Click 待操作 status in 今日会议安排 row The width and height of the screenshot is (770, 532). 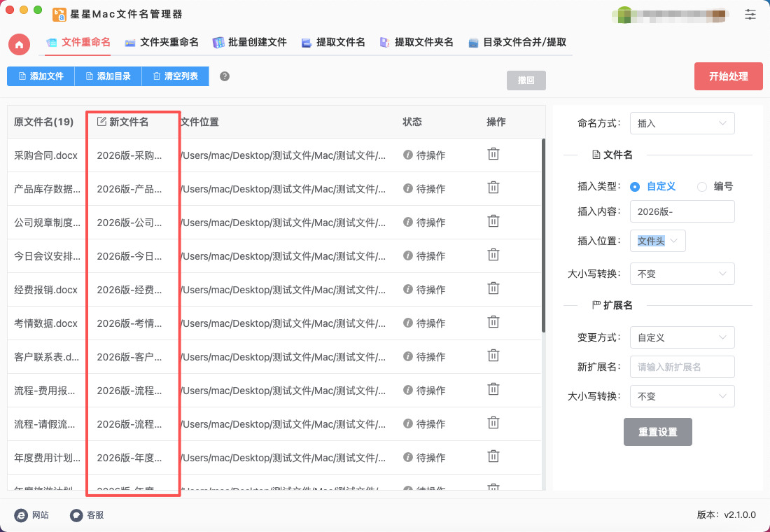430,256
